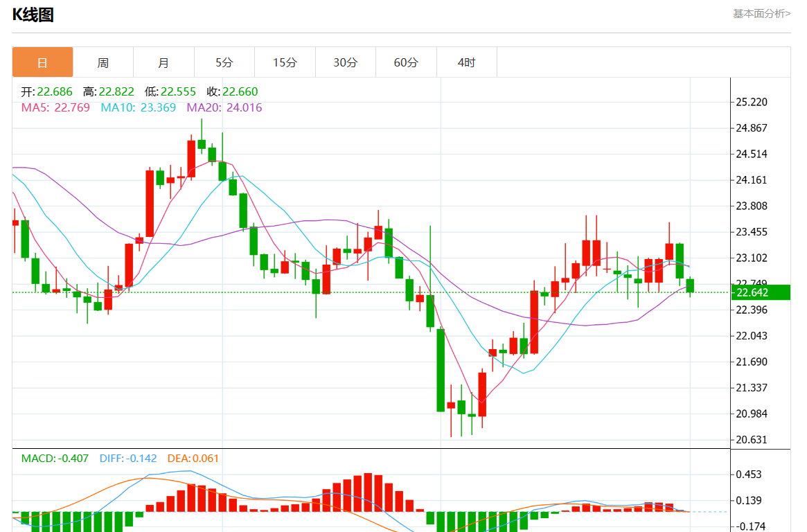This screenshot has height=532, width=807.
Task: Click the latest green candlestick at right edge
Action: pos(690,285)
